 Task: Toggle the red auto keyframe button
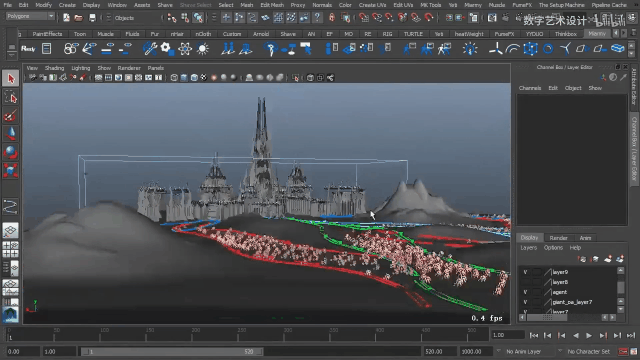click(623, 351)
